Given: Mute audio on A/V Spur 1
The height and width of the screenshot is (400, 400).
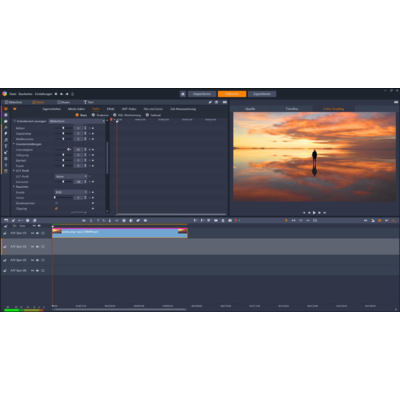Looking at the screenshot, I should (37, 233).
